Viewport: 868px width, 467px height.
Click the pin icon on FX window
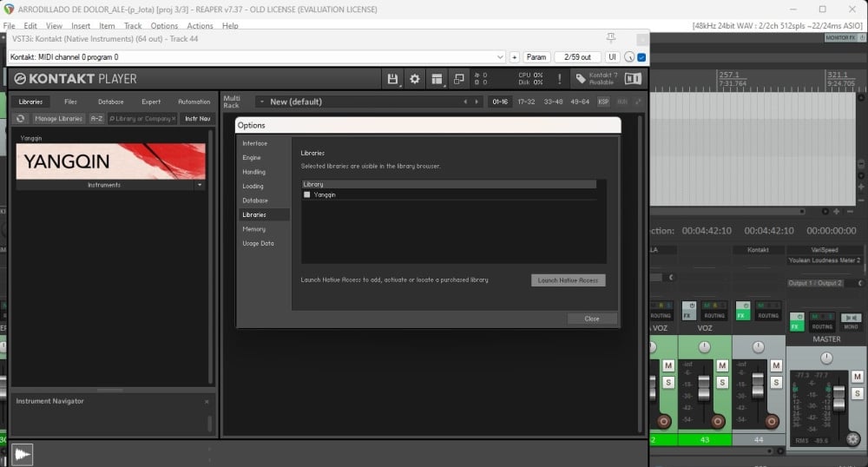[x=610, y=37]
